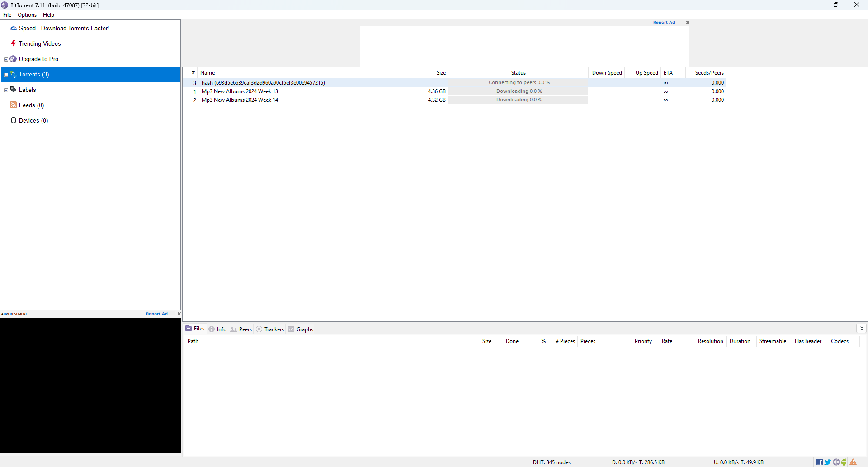The height and width of the screenshot is (467, 868).
Task: Click the Facebook icon in status bar
Action: (x=820, y=462)
